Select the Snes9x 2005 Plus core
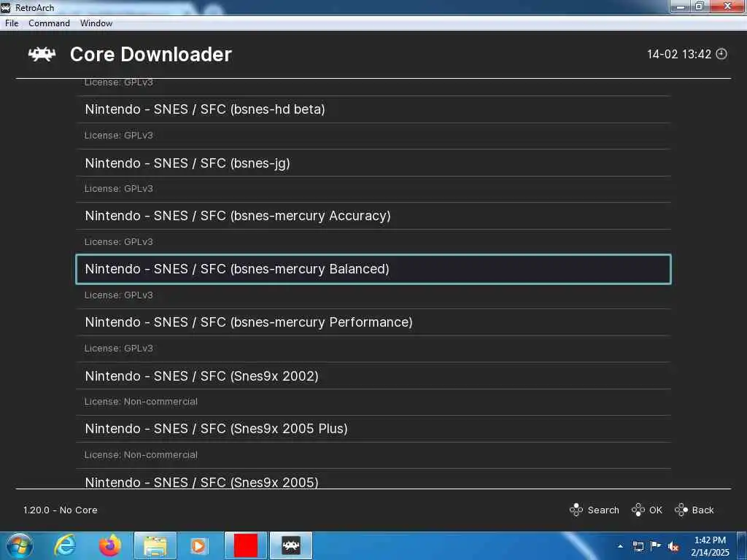747x560 pixels. click(373, 429)
